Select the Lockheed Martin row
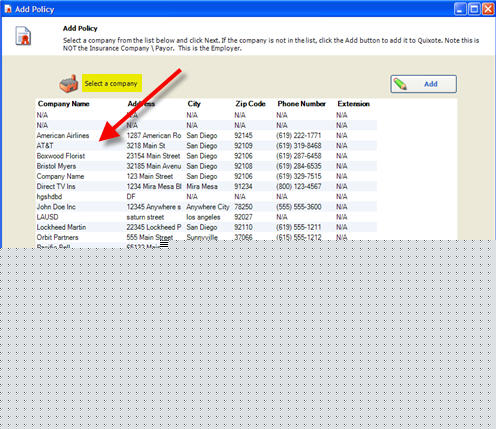 click(206, 227)
